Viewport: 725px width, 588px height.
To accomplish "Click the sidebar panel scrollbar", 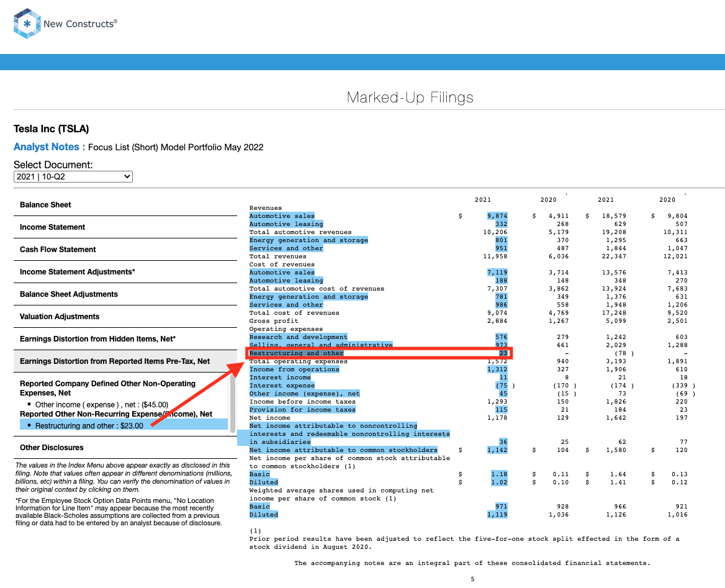I will point(233,402).
